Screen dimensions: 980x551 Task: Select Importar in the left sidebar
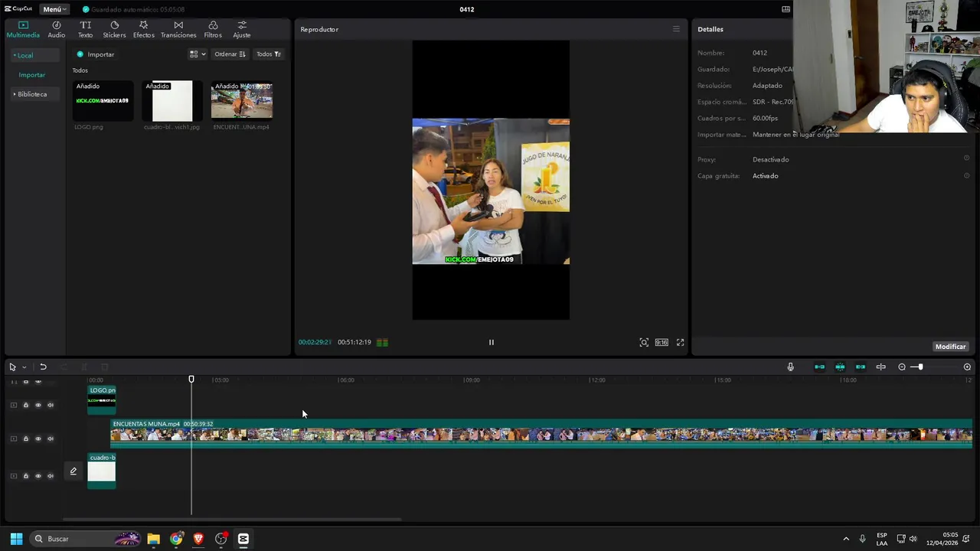(x=32, y=75)
